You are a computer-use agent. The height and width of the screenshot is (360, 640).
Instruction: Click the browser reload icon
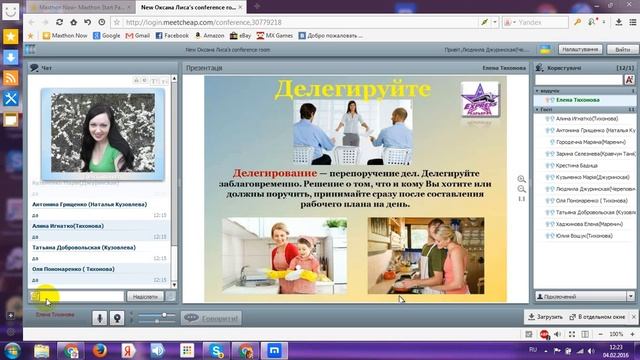(x=60, y=22)
